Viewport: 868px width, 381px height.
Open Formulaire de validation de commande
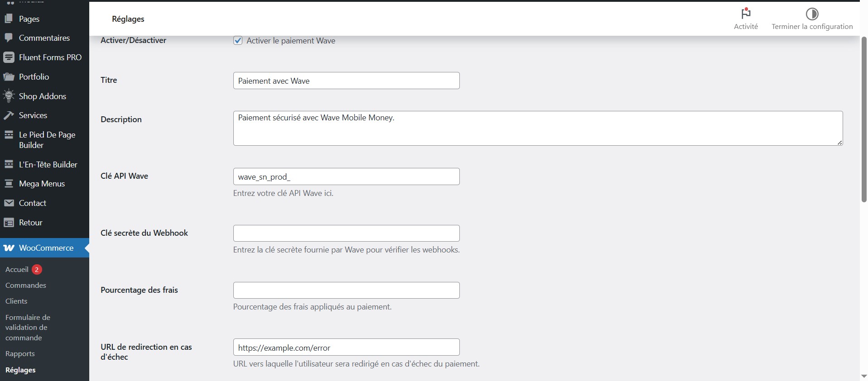point(27,328)
